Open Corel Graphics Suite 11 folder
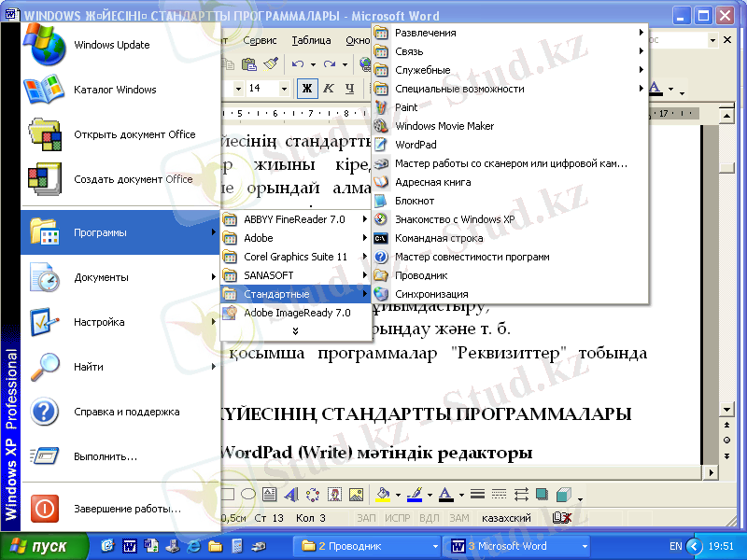Viewport: 747px width, 560px height. tap(295, 257)
